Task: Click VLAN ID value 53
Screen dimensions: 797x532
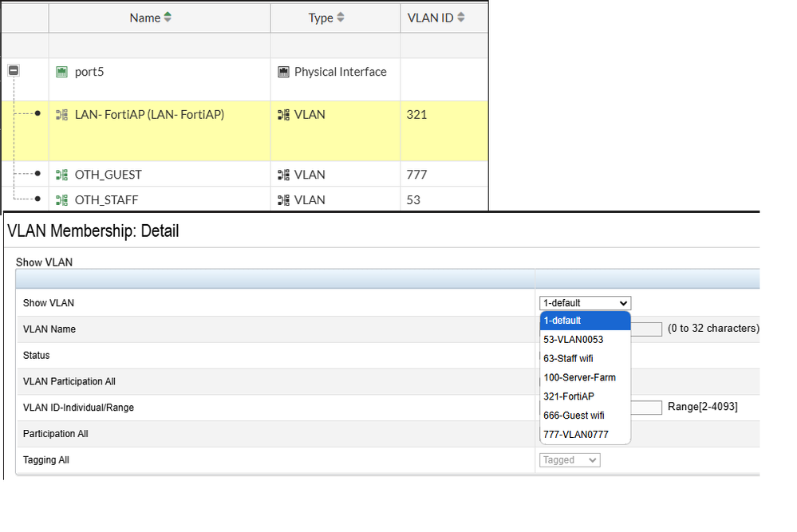Action: [x=413, y=200]
